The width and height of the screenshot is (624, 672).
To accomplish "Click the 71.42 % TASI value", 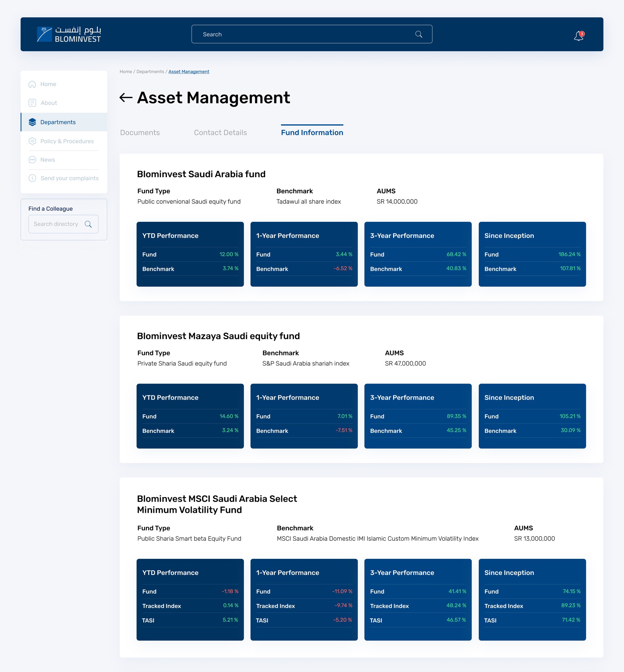I will coord(571,619).
